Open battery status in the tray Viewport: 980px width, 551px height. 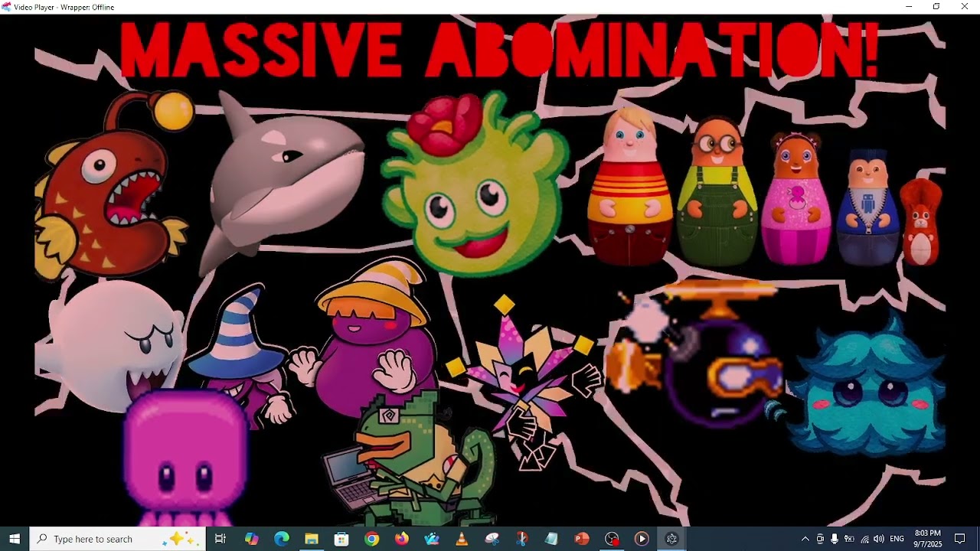(849, 539)
